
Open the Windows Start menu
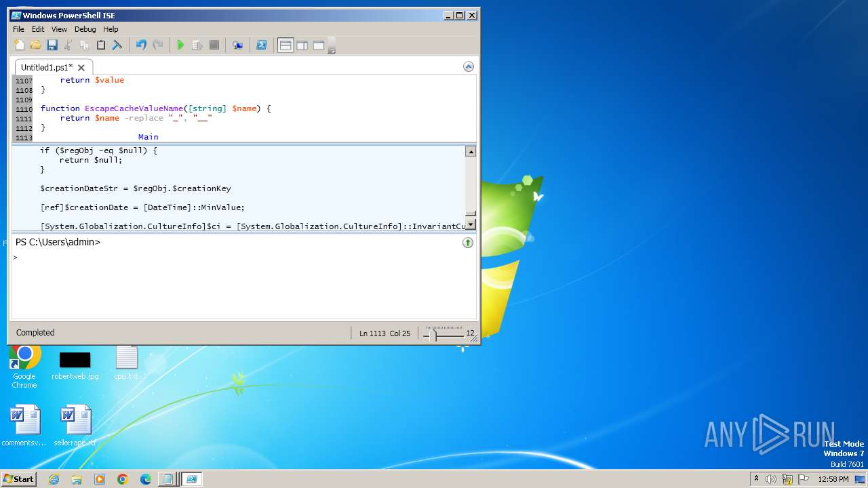coord(18,479)
